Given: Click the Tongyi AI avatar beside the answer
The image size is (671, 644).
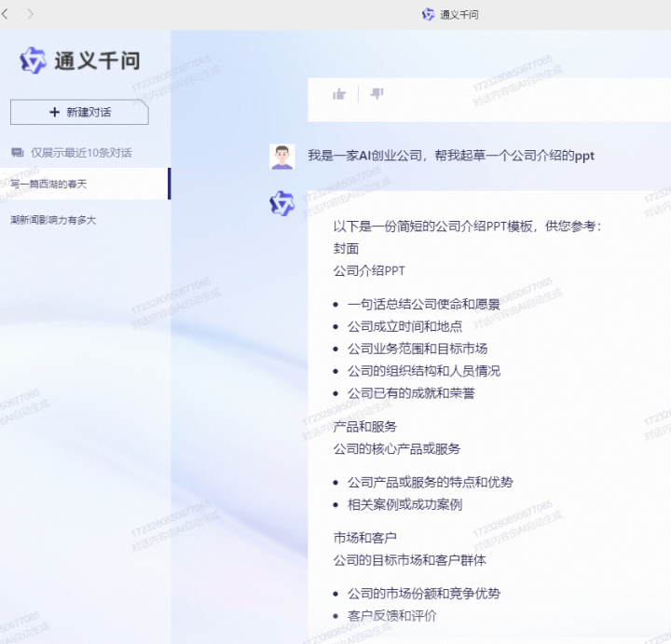Looking at the screenshot, I should click(x=281, y=203).
